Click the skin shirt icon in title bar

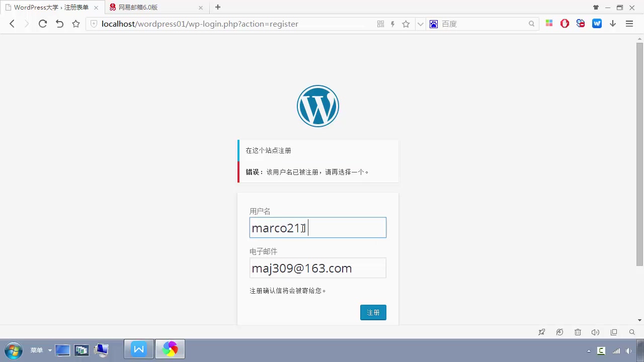(596, 8)
